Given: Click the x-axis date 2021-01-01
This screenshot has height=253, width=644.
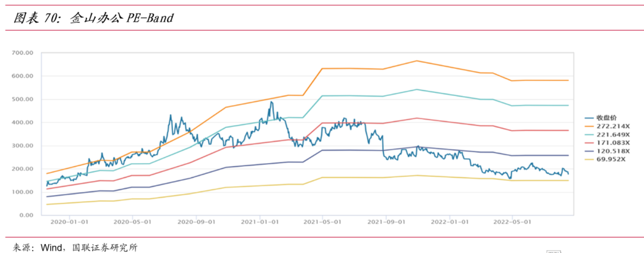Looking at the screenshot, I should (x=260, y=222).
